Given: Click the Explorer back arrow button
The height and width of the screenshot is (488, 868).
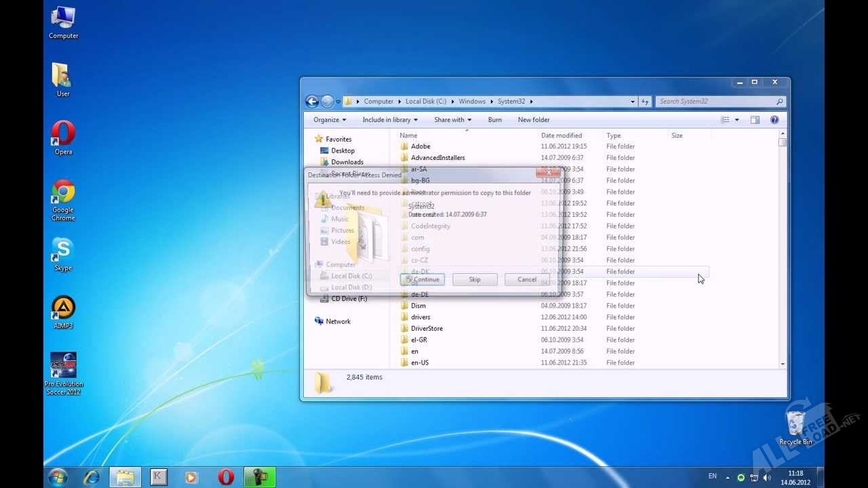Looking at the screenshot, I should 312,102.
